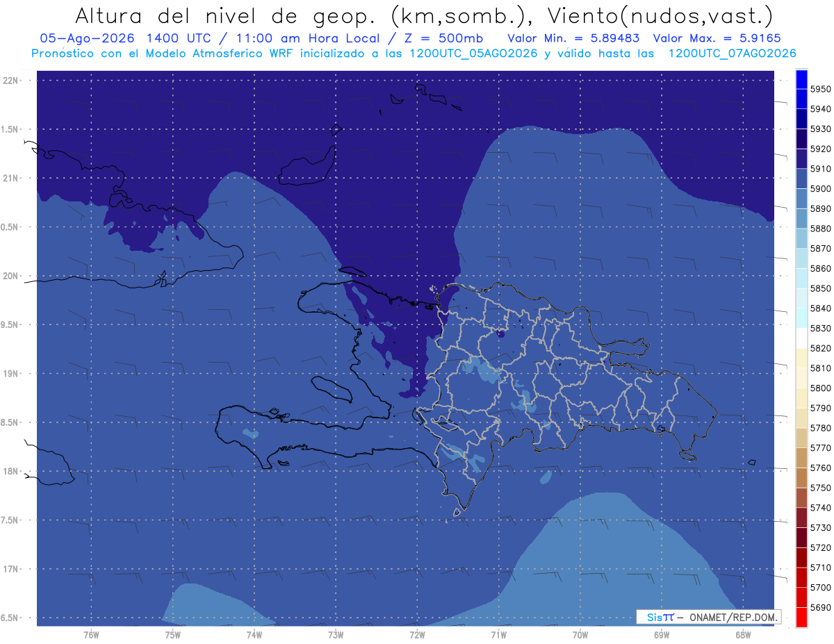Click the 5800 color bar label
This screenshot has width=834, height=644.
(820, 388)
